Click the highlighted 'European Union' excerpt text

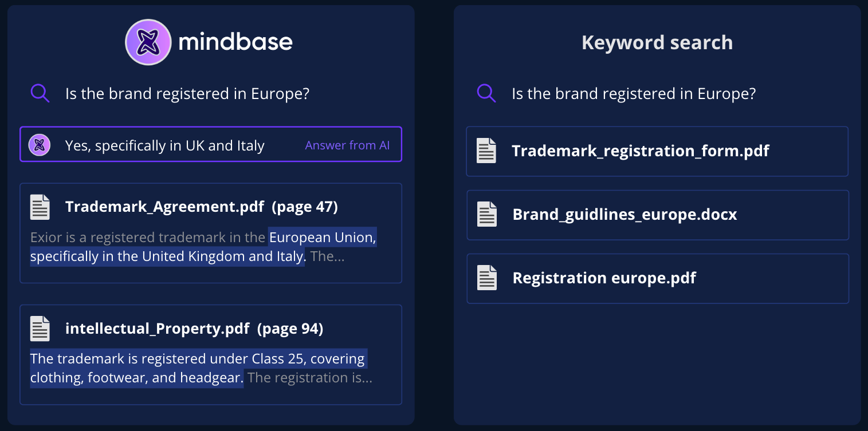(x=323, y=237)
